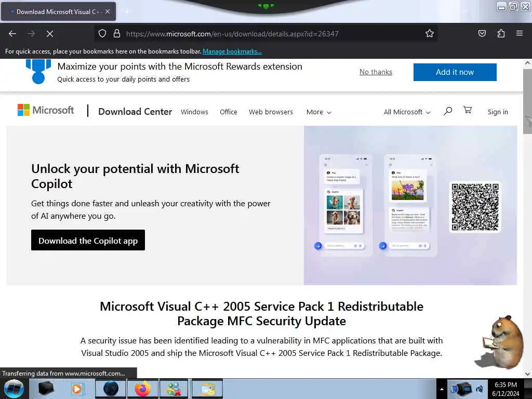The height and width of the screenshot is (399, 532).
Task: Click the blue swirl system tray icon
Action: pyautogui.click(x=480, y=389)
